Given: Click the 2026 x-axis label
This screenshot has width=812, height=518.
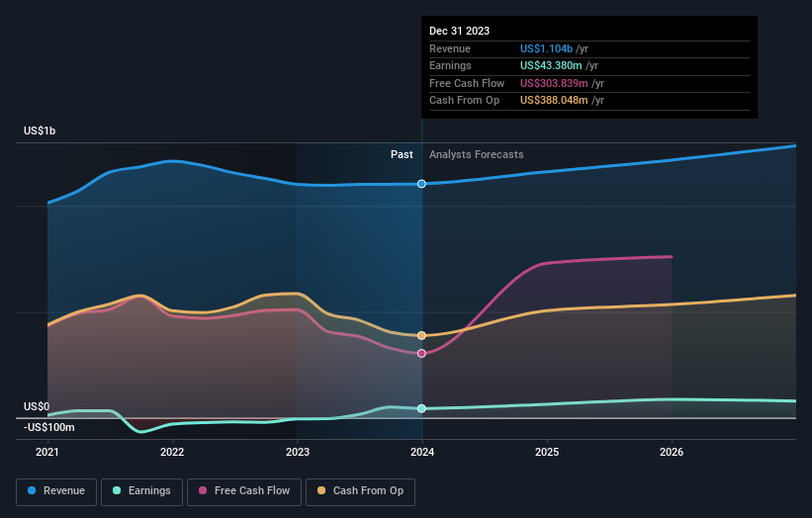Looking at the screenshot, I should pyautogui.click(x=672, y=452).
